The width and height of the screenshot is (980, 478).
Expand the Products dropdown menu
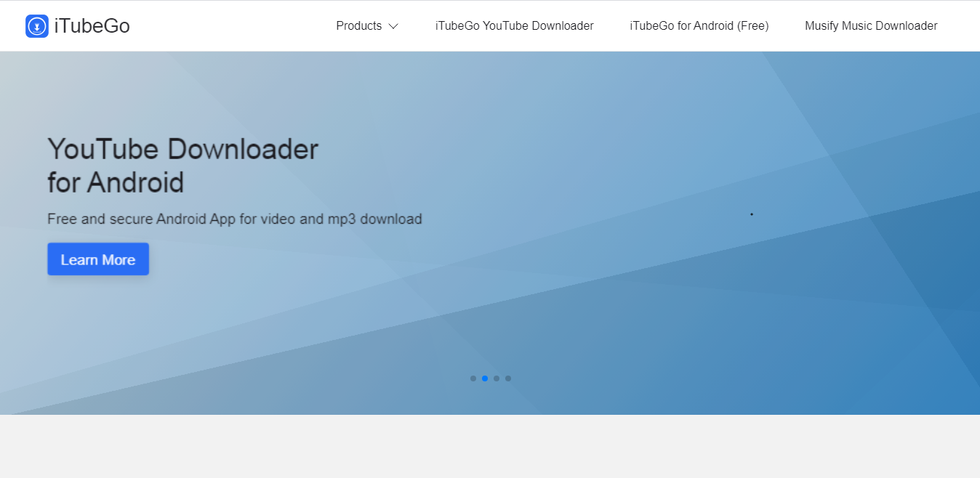pyautogui.click(x=367, y=26)
